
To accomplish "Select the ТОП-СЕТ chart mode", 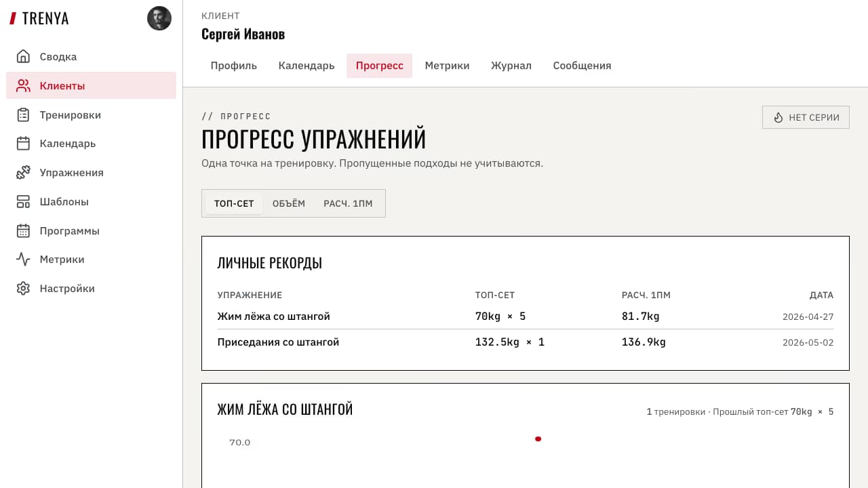I will (234, 203).
